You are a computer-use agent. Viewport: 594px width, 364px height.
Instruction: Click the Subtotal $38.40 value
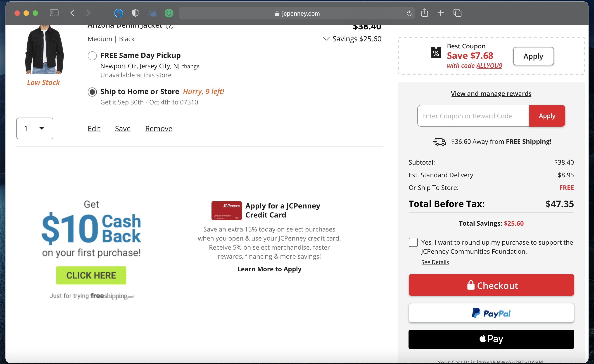click(564, 162)
